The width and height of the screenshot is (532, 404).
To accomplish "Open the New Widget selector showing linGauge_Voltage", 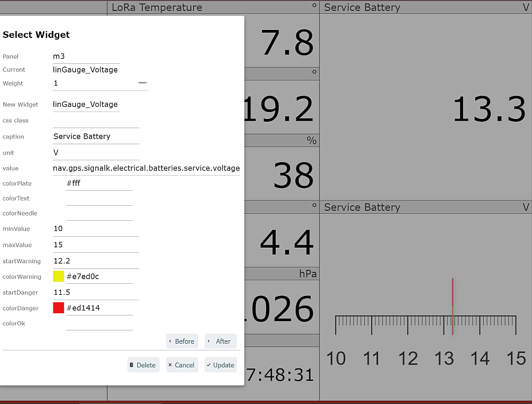I will coord(86,105).
